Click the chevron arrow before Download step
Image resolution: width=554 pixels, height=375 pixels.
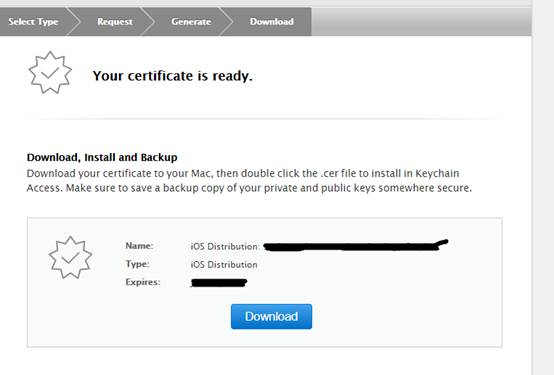point(226,22)
